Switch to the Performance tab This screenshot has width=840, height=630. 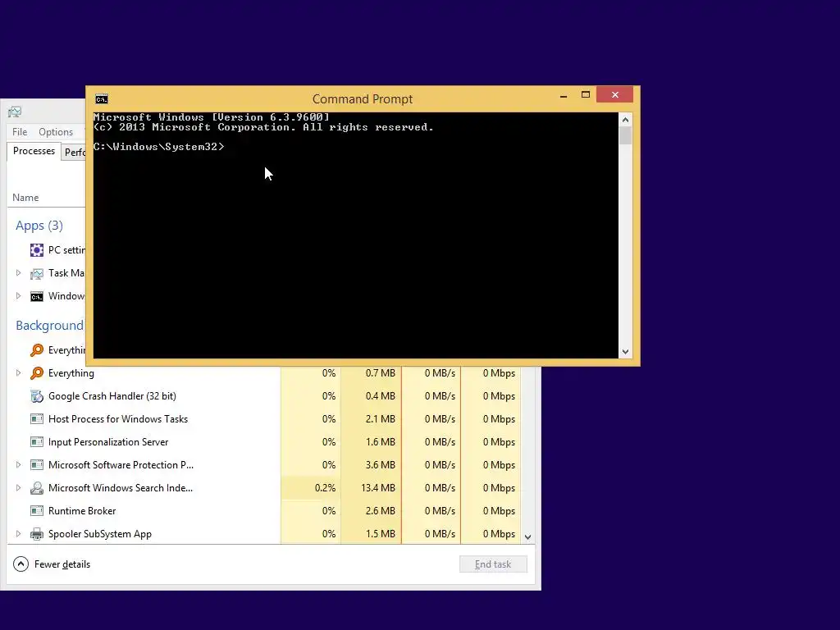click(x=74, y=152)
